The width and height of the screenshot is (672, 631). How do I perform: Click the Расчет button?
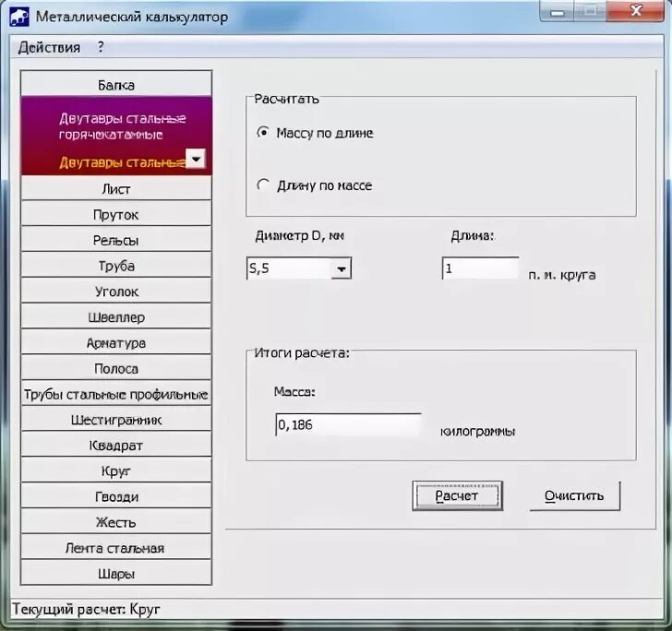pos(457,495)
